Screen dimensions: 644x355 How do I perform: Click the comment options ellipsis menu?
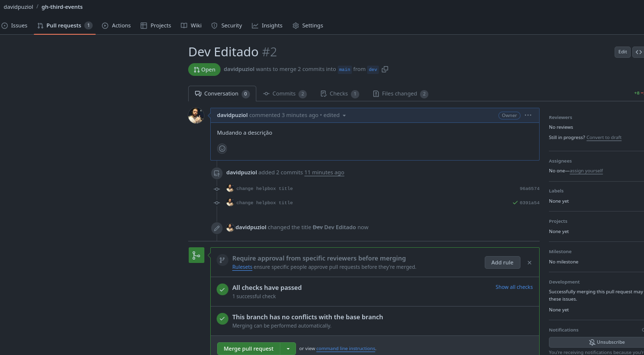pos(528,115)
